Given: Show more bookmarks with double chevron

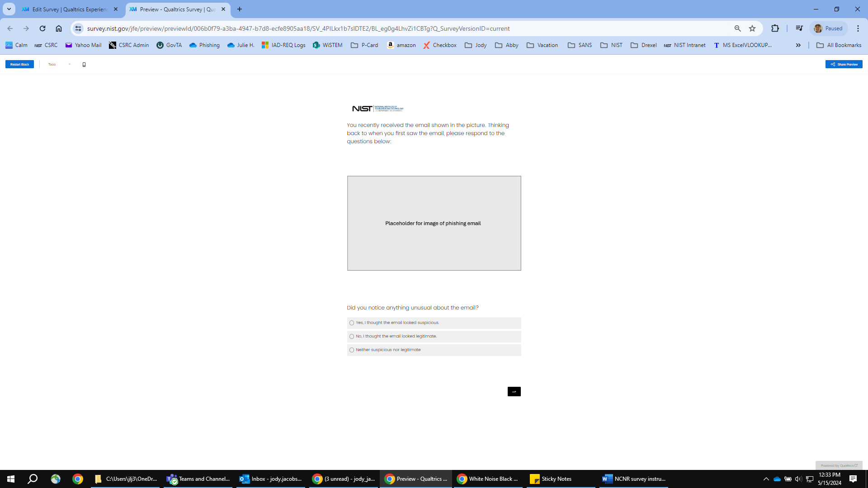Looking at the screenshot, I should click(x=798, y=45).
